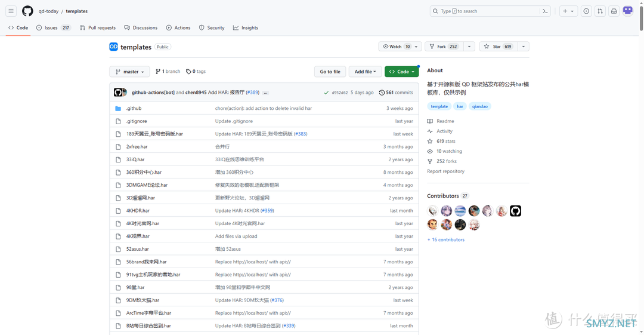Open the pull requests icon in top header
Image resolution: width=644 pixels, height=335 pixels.
click(x=600, y=11)
